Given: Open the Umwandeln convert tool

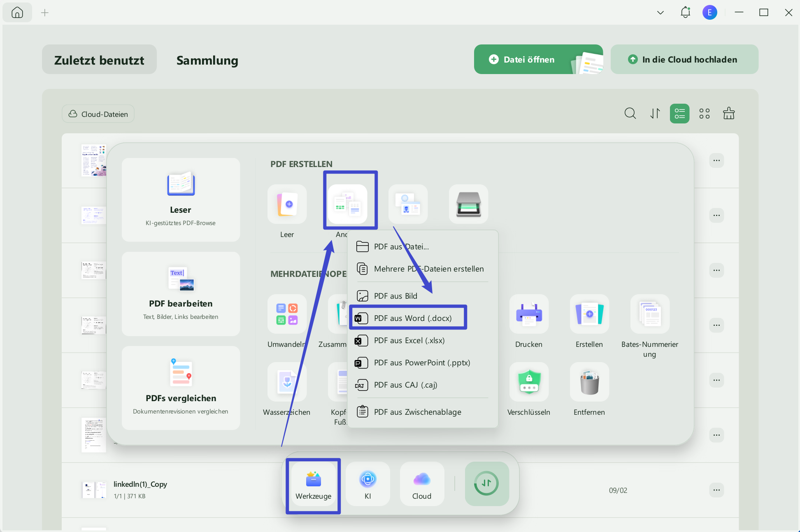Looking at the screenshot, I should click(x=287, y=314).
